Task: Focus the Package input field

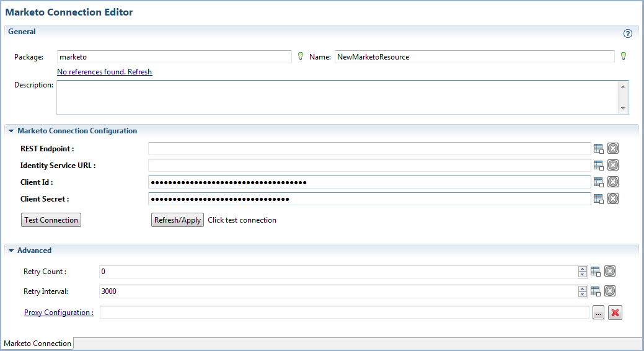Action: tap(174, 56)
